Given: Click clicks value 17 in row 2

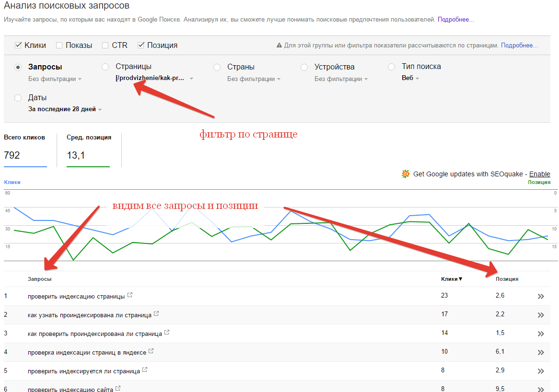Looking at the screenshot, I should coord(444,314).
